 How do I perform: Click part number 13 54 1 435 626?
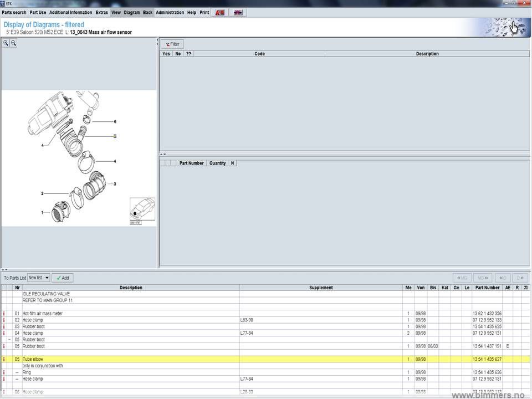coord(487,372)
